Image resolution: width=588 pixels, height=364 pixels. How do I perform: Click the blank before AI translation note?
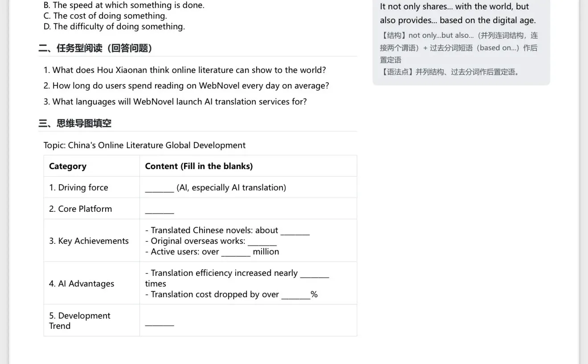159,188
